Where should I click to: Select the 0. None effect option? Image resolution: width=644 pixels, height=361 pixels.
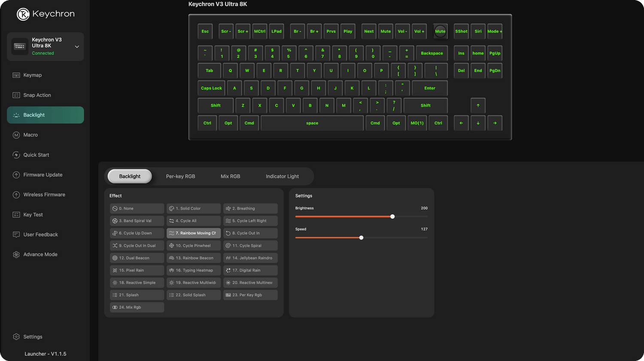[137, 208]
